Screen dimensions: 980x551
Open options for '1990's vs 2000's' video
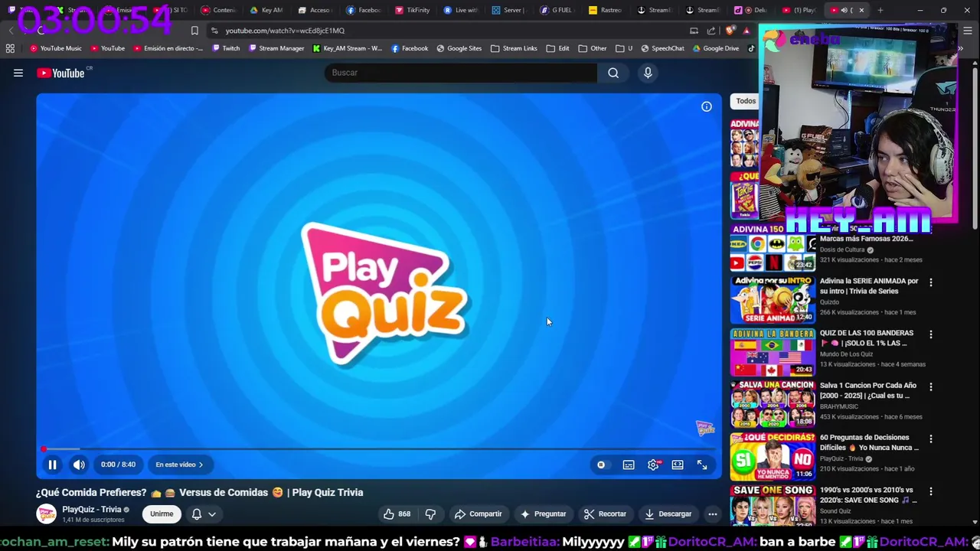pos(931,491)
